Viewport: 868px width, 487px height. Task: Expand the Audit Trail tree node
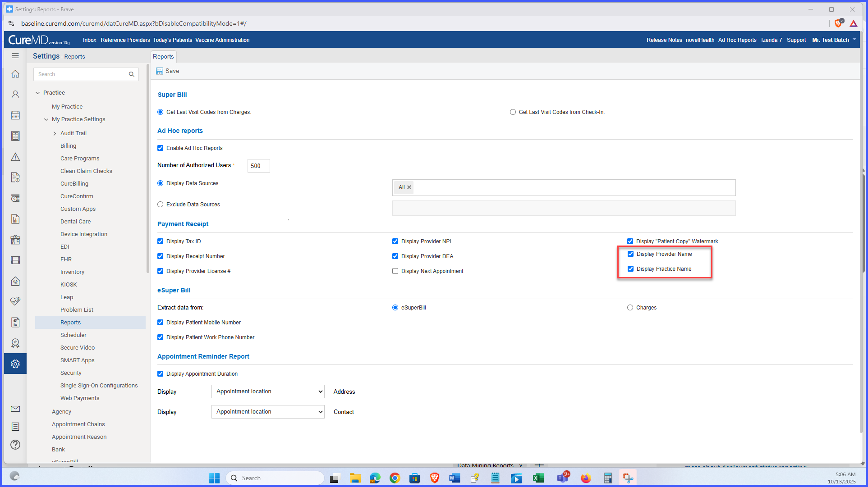tap(55, 133)
